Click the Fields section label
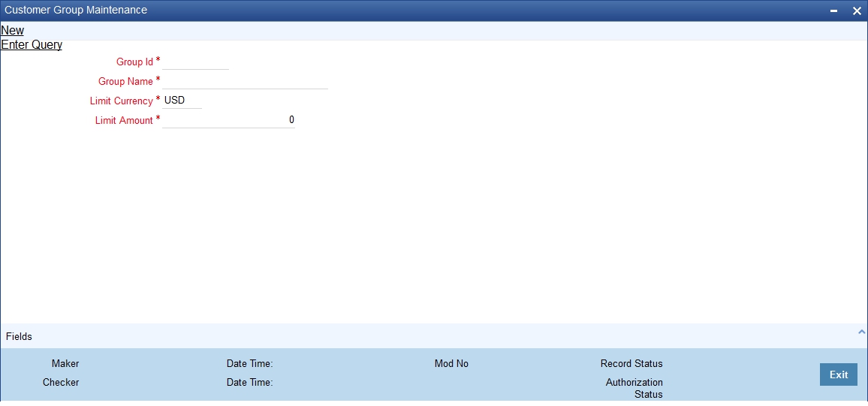This screenshot has width=868, height=406. coord(19,336)
